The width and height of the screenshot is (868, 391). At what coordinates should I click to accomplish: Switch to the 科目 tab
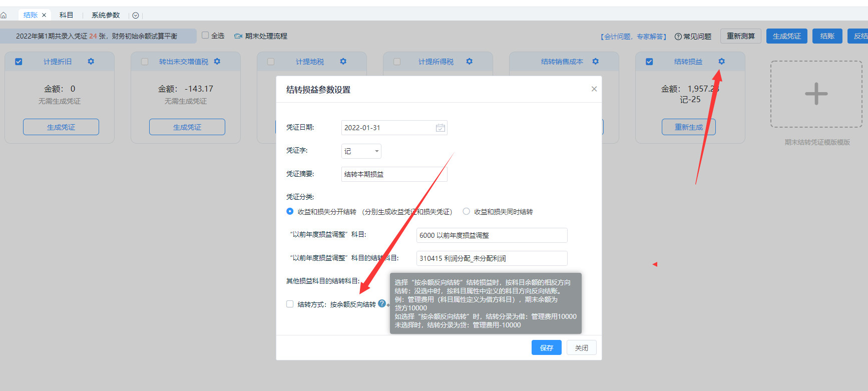coord(66,15)
